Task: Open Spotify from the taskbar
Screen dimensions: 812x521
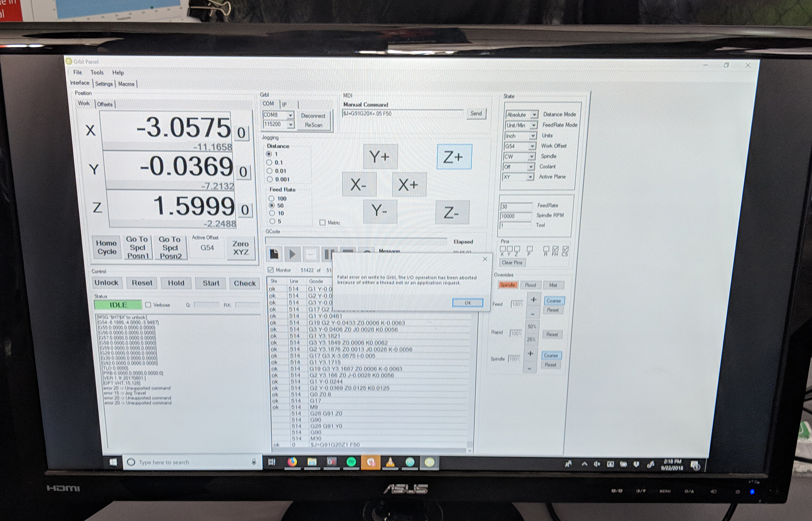Action: pos(351,462)
